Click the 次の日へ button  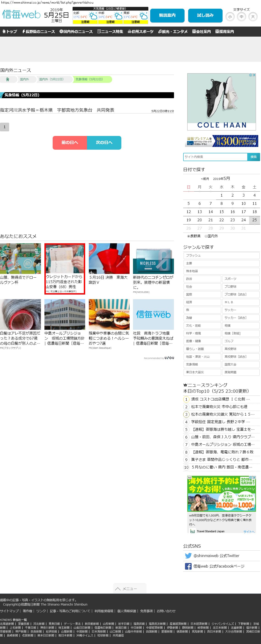tap(104, 143)
